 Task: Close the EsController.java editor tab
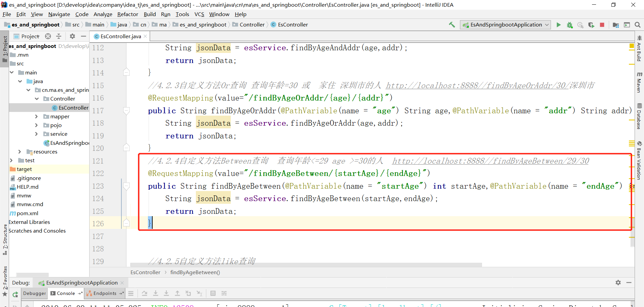[145, 36]
